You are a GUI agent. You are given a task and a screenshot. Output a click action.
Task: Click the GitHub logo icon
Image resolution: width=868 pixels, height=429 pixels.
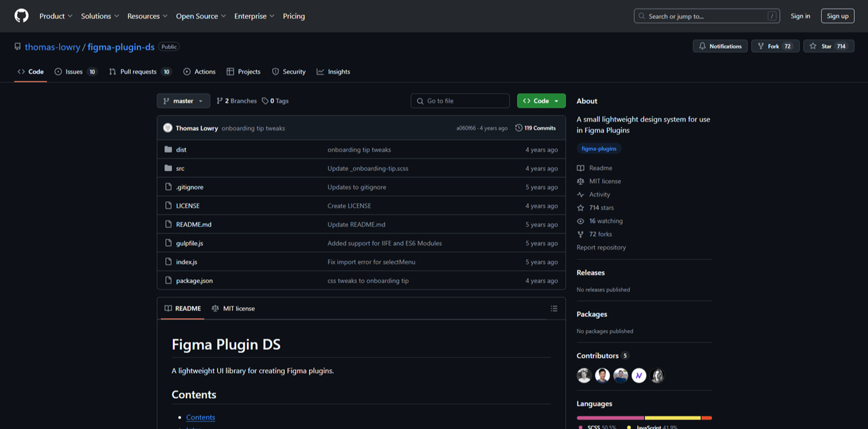tap(21, 16)
